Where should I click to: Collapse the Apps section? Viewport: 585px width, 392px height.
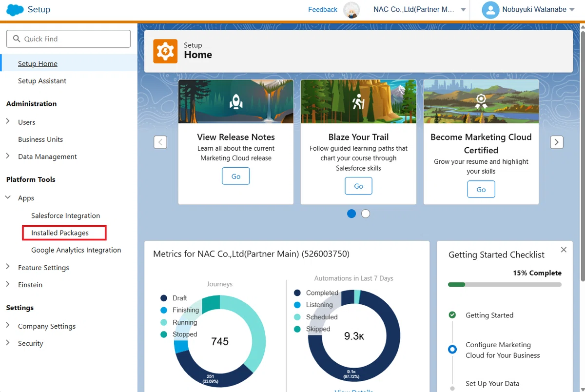[x=8, y=197]
